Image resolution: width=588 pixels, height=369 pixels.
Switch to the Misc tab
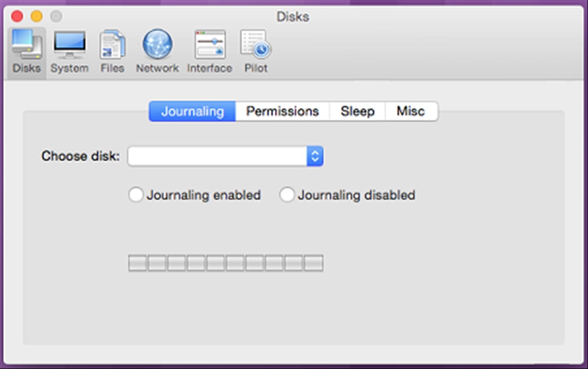click(411, 111)
